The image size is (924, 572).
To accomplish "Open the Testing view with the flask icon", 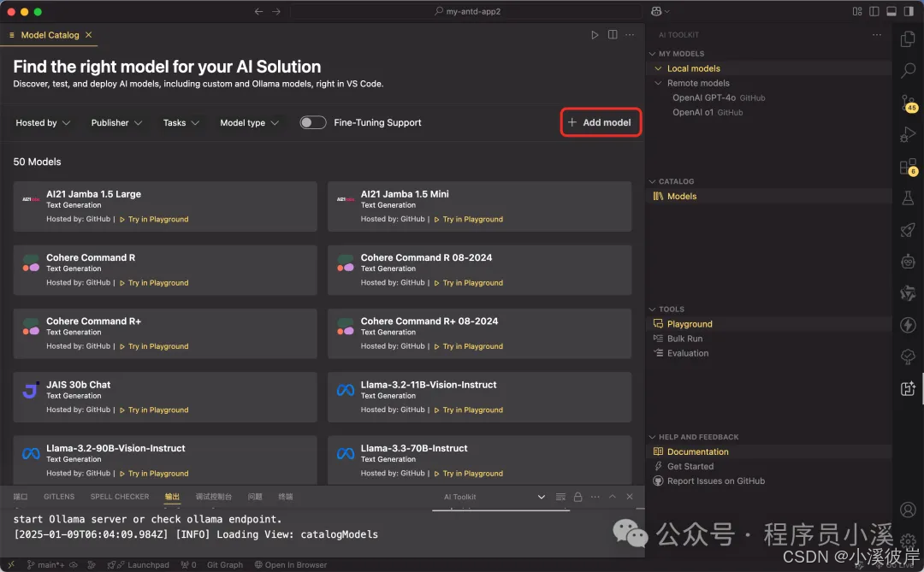I will [908, 198].
